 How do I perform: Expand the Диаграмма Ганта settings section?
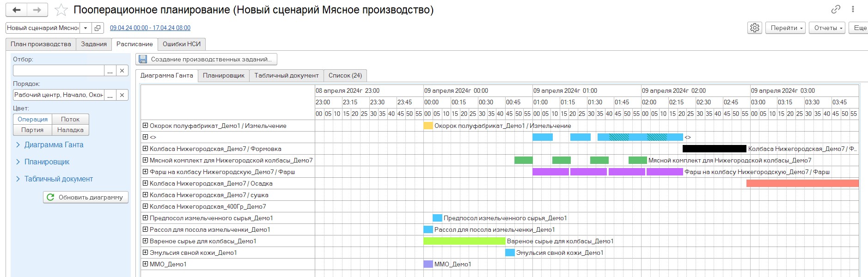tap(54, 145)
